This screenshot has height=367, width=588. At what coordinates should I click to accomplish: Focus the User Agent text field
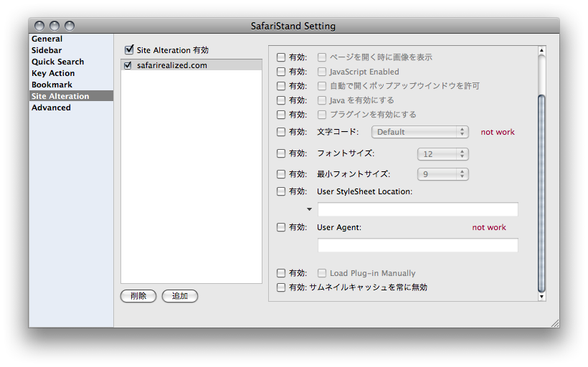pos(418,245)
